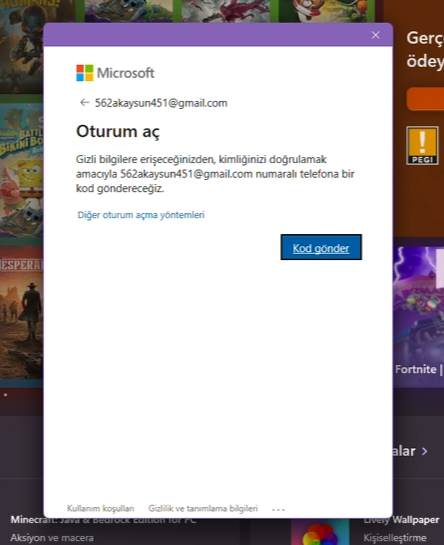
Task: Expand the section chevron next to 'alar'
Action: pos(425,451)
